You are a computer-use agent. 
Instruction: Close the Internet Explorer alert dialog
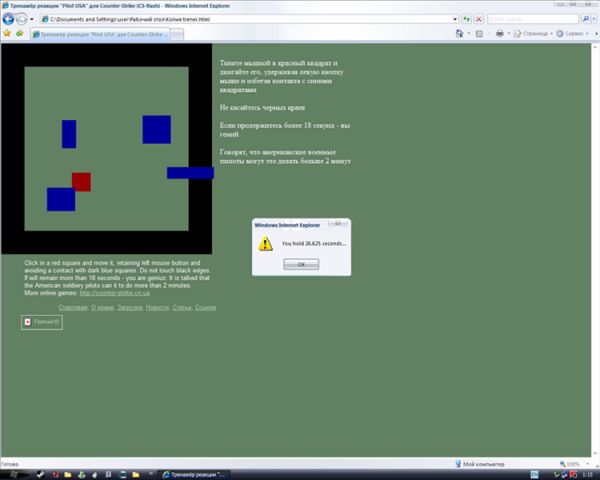point(338,224)
